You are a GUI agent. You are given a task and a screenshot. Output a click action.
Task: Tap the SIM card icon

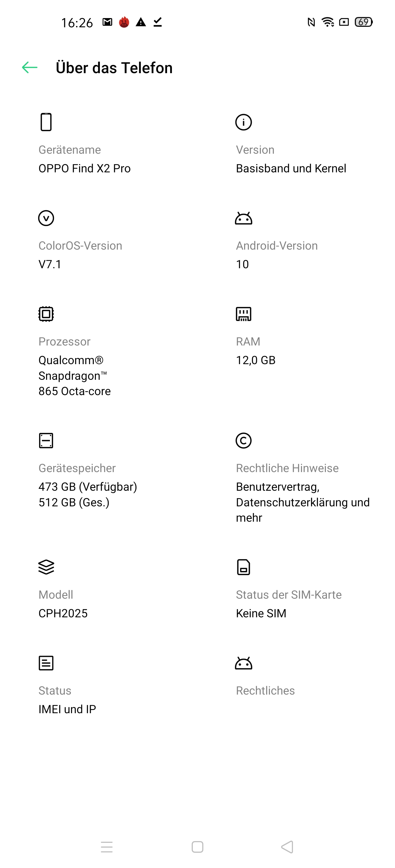pos(243,567)
